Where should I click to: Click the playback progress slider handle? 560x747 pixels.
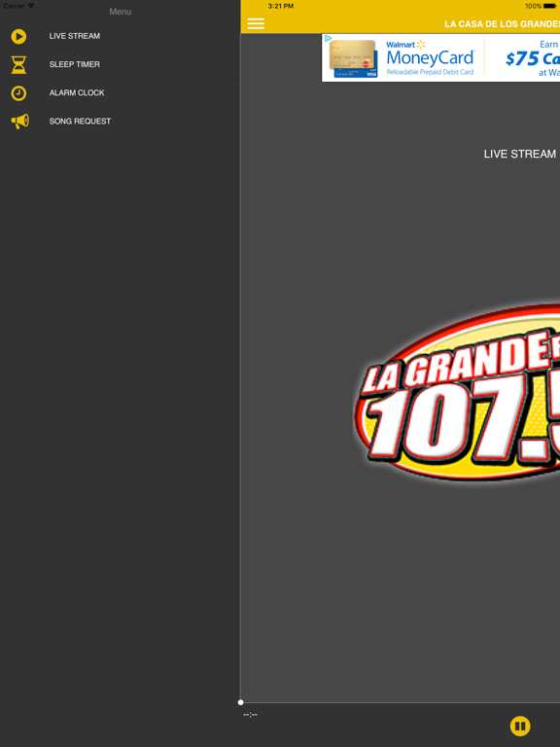pyautogui.click(x=240, y=702)
